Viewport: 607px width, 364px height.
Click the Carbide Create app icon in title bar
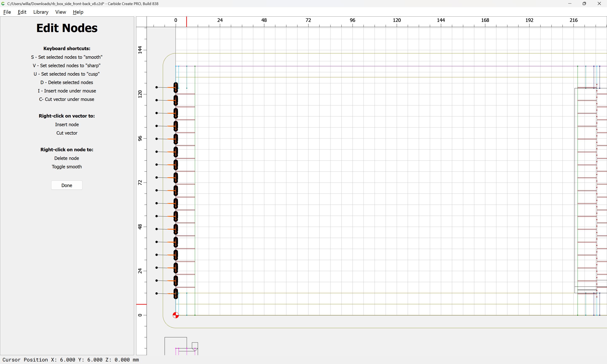(x=3, y=4)
